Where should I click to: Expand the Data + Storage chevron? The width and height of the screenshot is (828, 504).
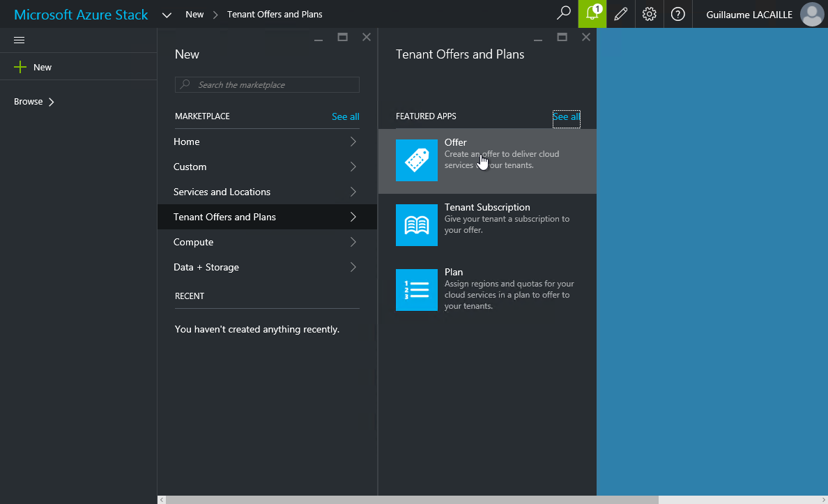[x=353, y=267]
